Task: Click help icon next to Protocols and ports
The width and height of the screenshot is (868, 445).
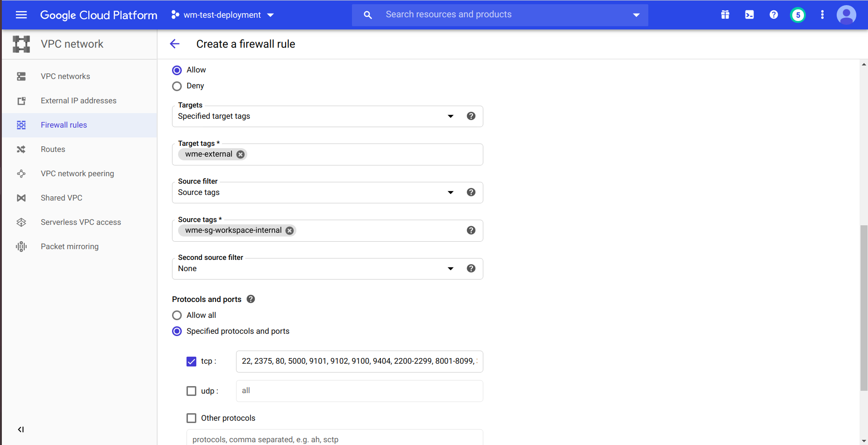Action: [x=251, y=299]
